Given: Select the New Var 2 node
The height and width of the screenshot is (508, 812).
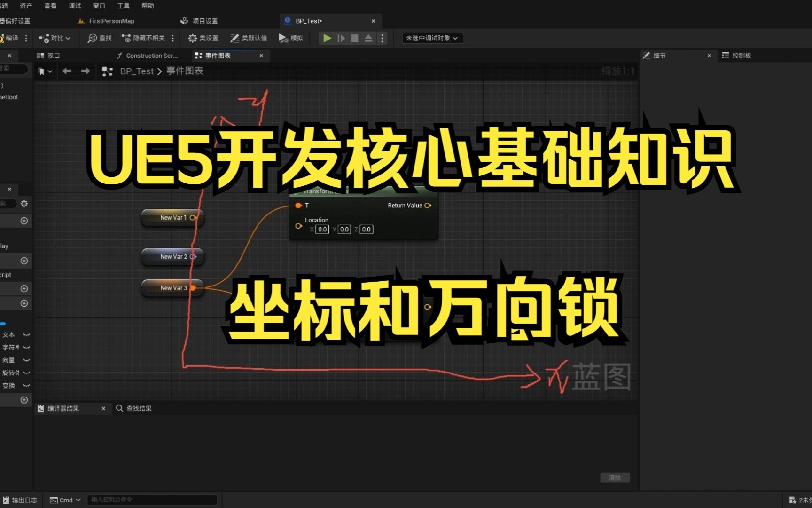Looking at the screenshot, I should click(x=172, y=257).
